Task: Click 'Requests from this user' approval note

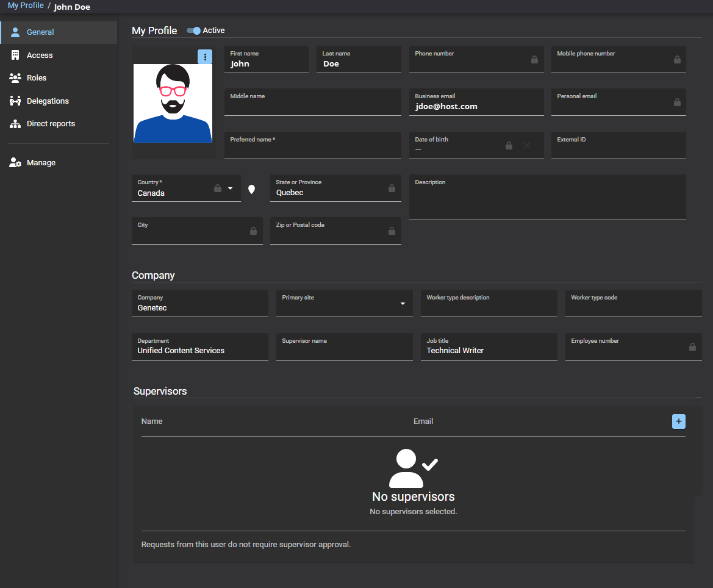Action: 246,544
